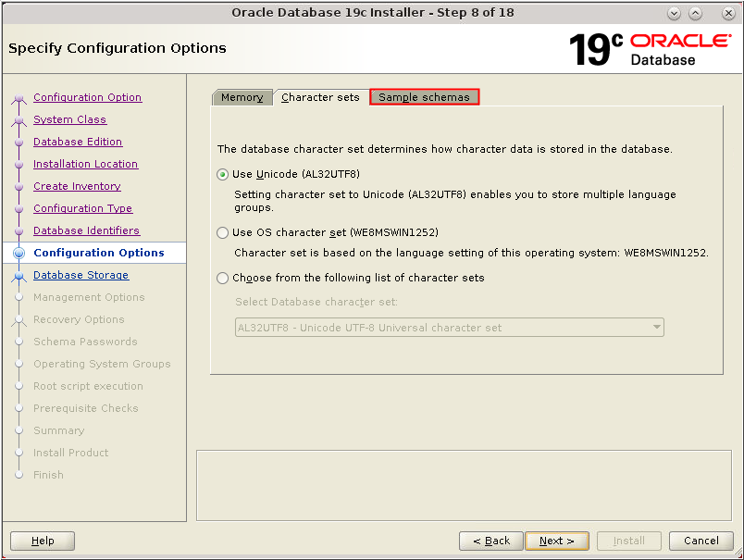Click the bullet beside Configuration Type

[x=19, y=209]
